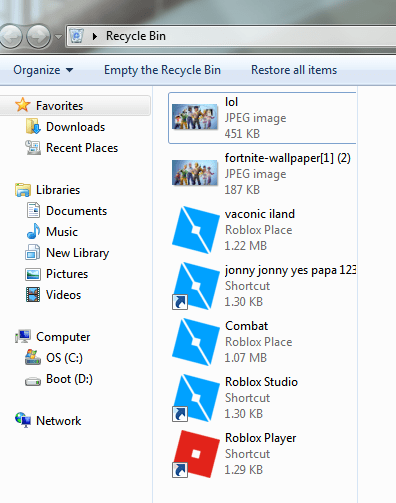Select Computer in navigation pane
The image size is (396, 503).
[x=63, y=337]
